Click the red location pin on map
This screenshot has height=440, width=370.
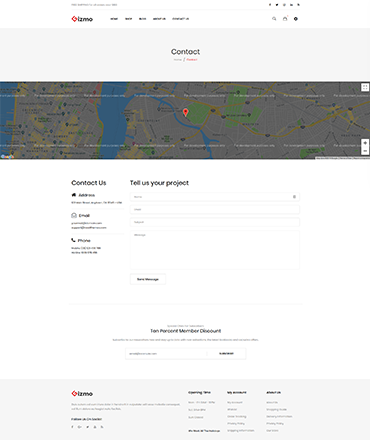coord(186,113)
